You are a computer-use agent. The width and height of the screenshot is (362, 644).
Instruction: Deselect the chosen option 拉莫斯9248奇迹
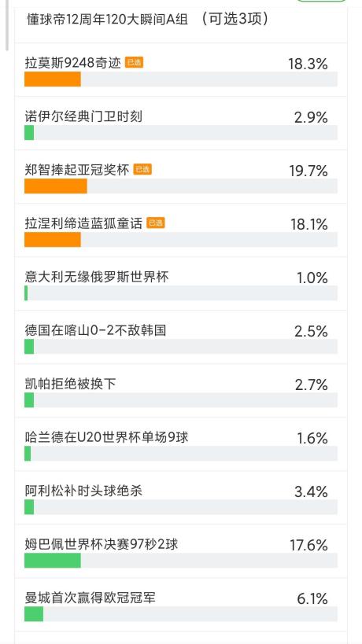[181, 70]
